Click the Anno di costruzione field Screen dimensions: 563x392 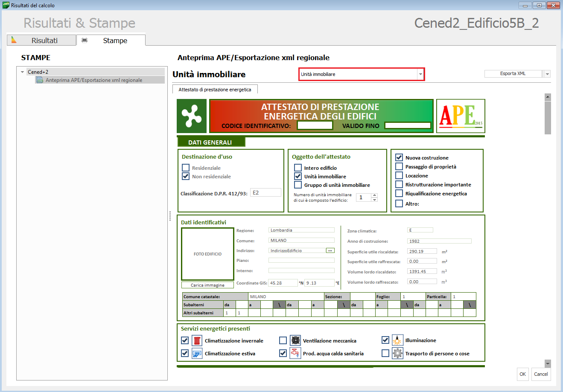coord(439,241)
